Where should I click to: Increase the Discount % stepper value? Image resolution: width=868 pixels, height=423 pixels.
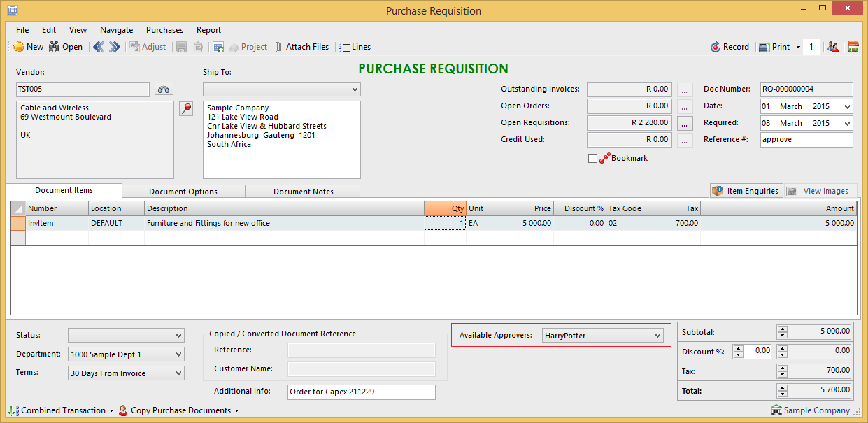[x=738, y=347]
